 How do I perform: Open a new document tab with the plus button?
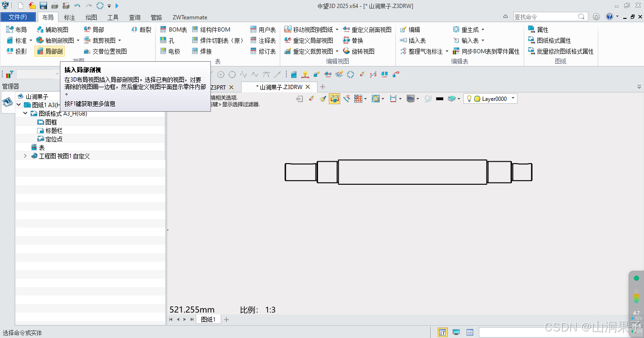(323, 87)
